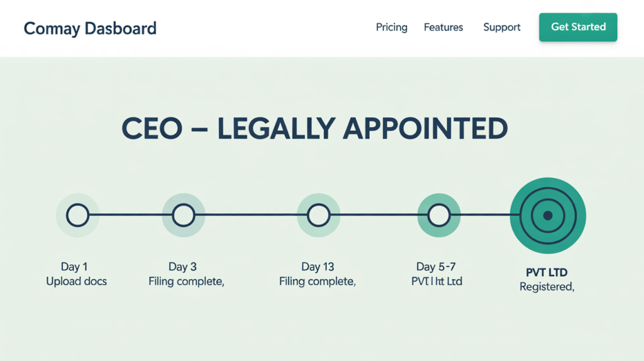Click the CEO – LEGALLY APPOINTED heading
The width and height of the screenshot is (644, 361).
(314, 128)
